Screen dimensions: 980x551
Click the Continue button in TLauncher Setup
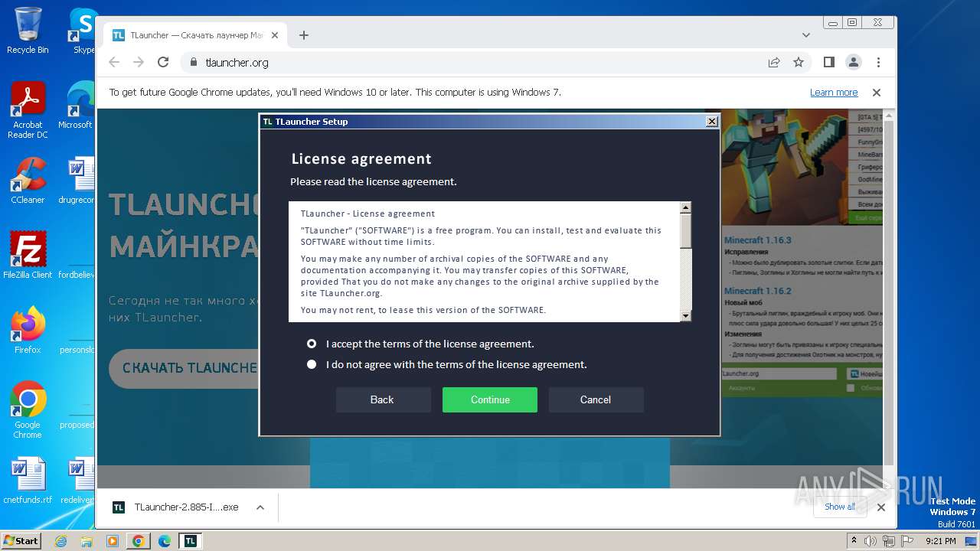point(490,399)
